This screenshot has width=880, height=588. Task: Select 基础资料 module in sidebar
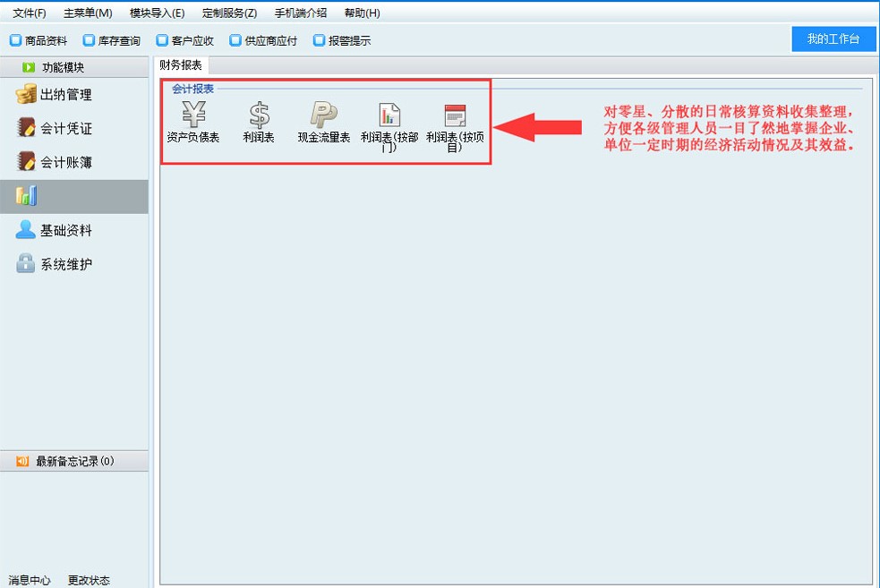pos(74,230)
